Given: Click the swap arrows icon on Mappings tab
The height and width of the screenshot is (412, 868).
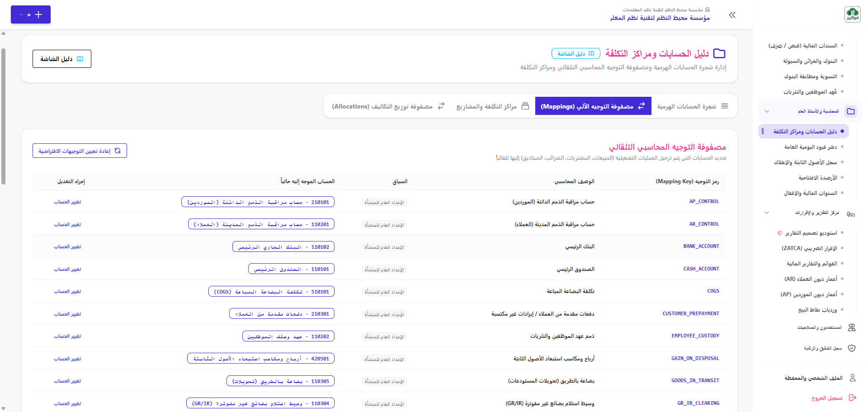Looking at the screenshot, I should [642, 106].
